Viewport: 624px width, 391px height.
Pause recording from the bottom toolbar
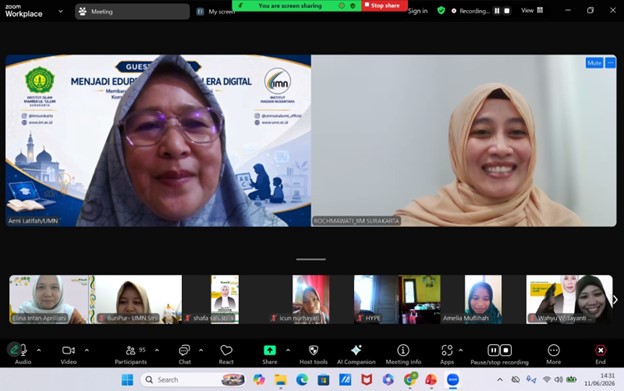[493, 350]
